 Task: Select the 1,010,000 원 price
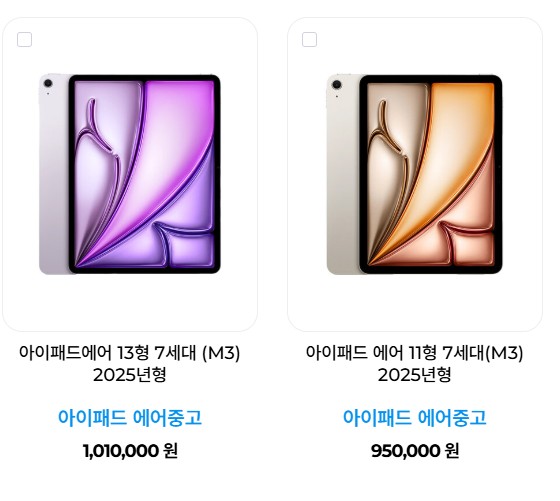click(130, 451)
